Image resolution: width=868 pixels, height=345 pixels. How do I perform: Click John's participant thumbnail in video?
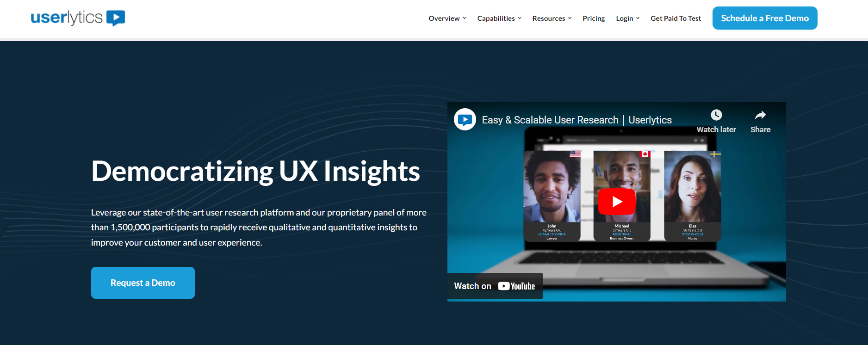pos(552,196)
